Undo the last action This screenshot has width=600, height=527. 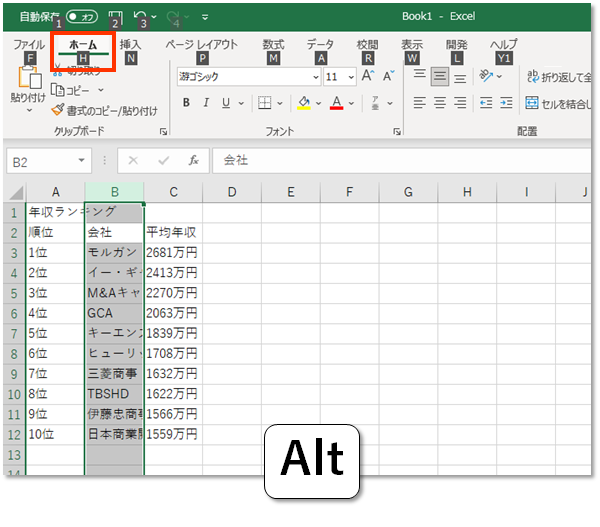pyautogui.click(x=139, y=16)
